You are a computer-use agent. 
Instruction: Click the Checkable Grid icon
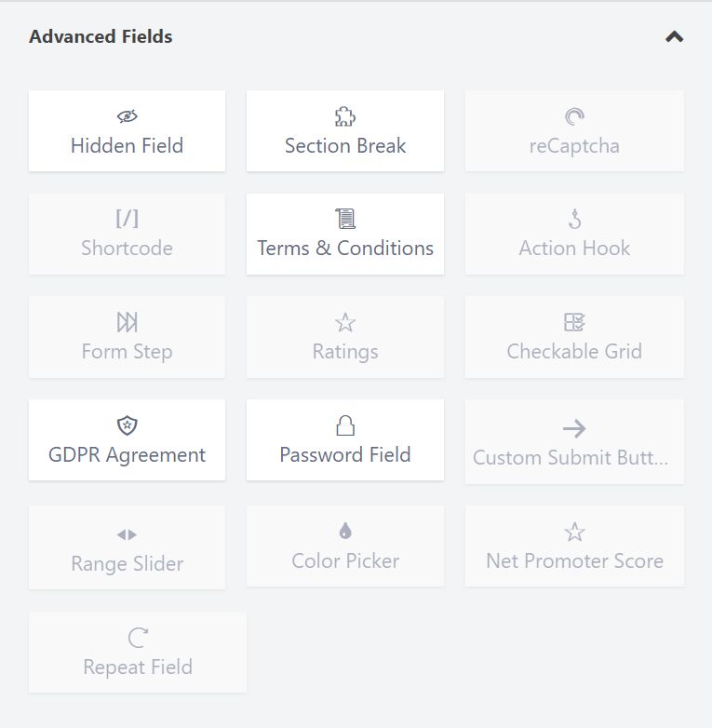pyautogui.click(x=574, y=322)
